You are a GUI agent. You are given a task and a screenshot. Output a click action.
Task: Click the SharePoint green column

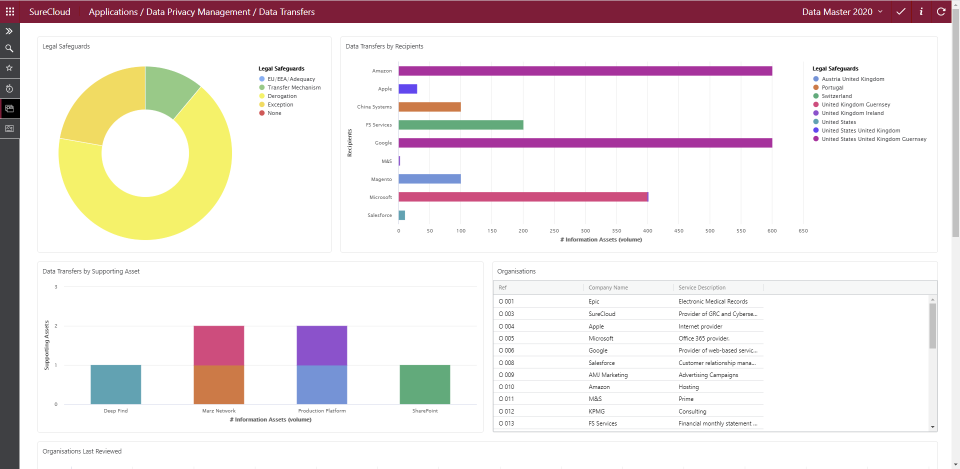pyautogui.click(x=425, y=385)
